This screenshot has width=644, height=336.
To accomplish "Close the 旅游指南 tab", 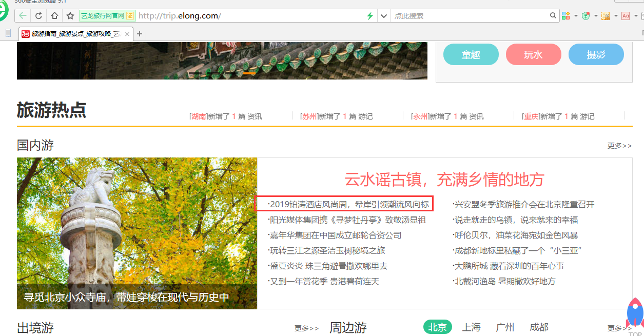I will pyautogui.click(x=127, y=34).
